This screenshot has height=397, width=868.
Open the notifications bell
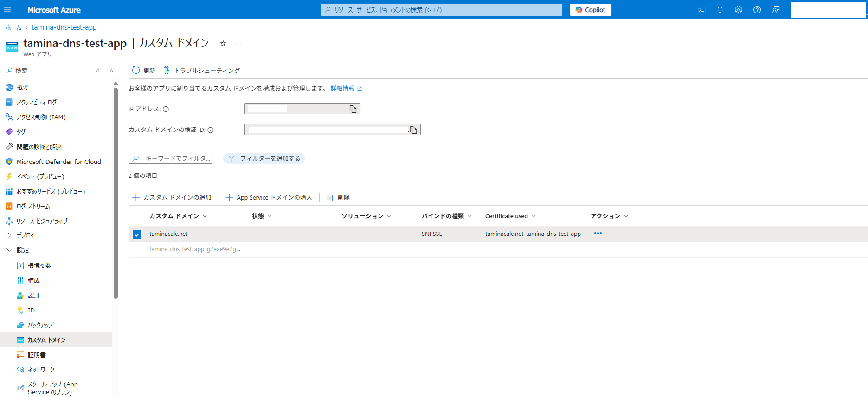pyautogui.click(x=720, y=10)
